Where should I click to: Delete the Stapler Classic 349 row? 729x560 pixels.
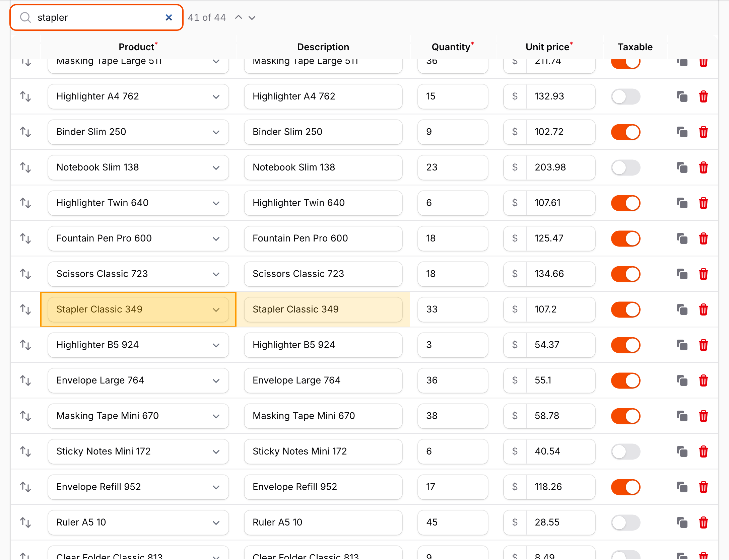[x=703, y=309]
